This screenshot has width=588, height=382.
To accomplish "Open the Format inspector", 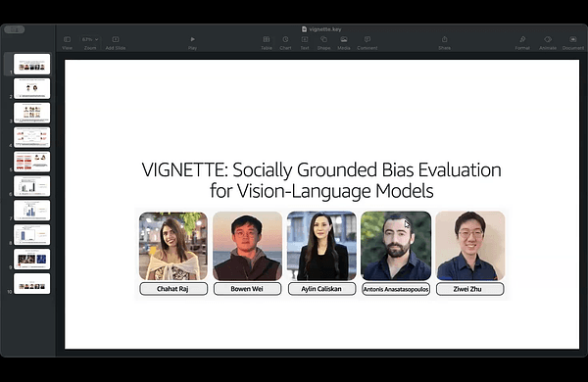I will [x=522, y=43].
